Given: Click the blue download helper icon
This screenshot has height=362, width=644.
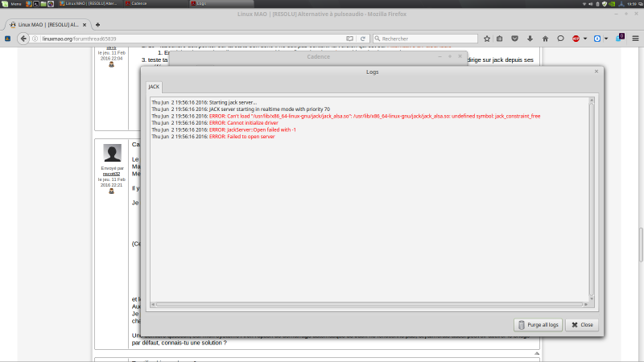Looking at the screenshot, I should tap(597, 39).
